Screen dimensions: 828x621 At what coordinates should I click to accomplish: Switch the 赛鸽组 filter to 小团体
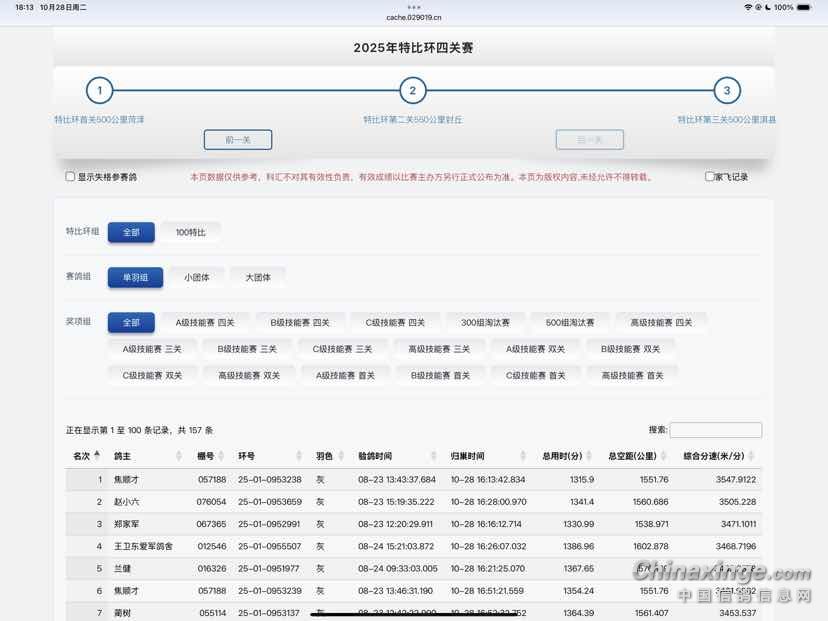coord(196,278)
